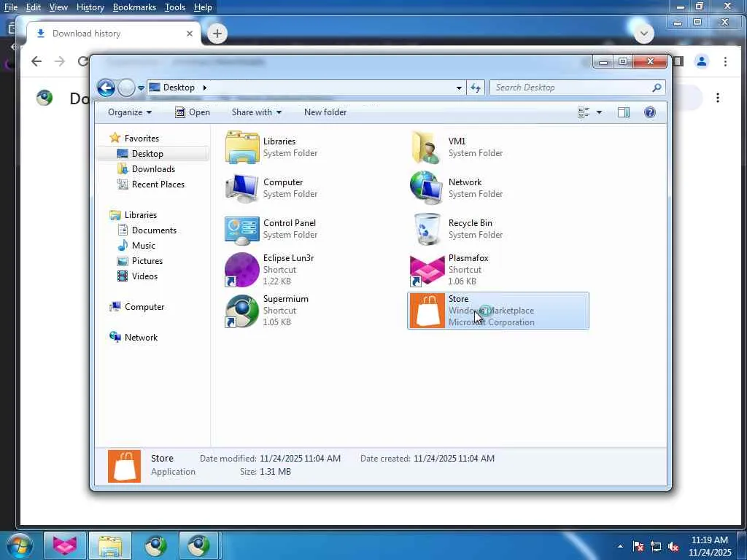
Task: Click the taskbar clock showing 11:19 AM
Action: (709, 546)
